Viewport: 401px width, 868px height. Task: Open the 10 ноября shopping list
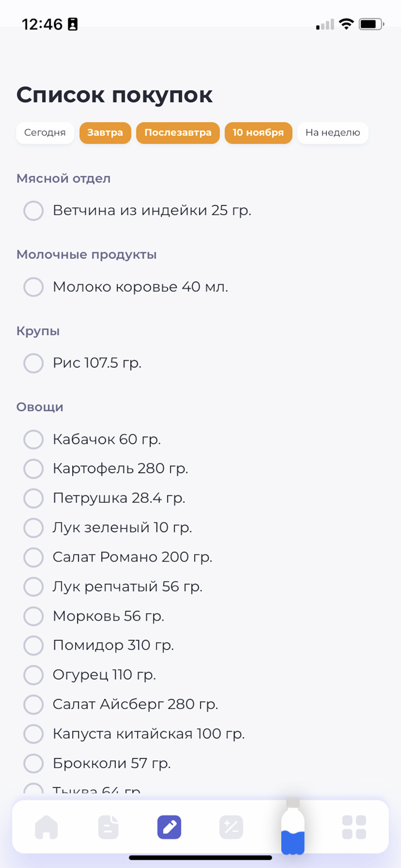coord(258,133)
